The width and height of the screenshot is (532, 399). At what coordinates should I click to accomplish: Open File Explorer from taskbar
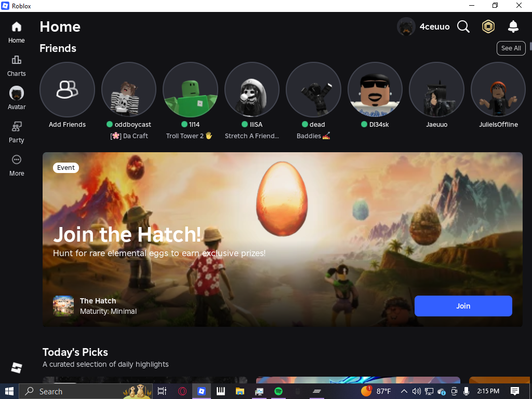tap(240, 391)
